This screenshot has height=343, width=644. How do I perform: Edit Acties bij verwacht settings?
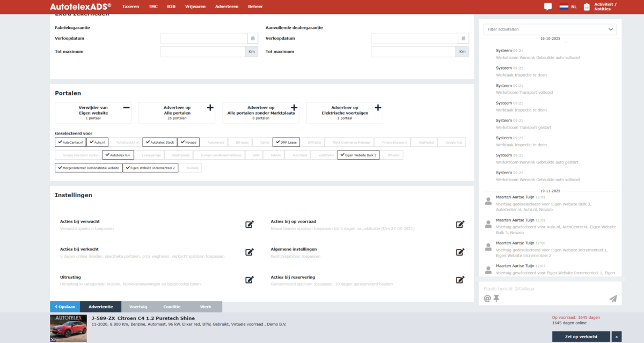[x=249, y=225]
